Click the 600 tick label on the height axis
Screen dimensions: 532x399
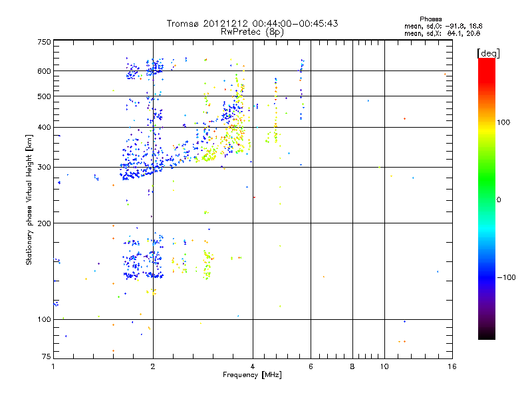44,71
